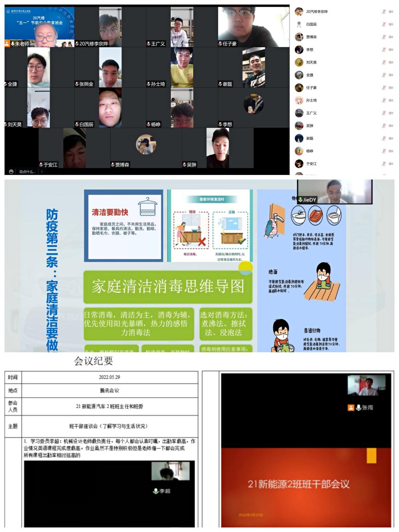This screenshot has width=399, height=532.
Task: Unmute 全捷's microphone in the participant list
Action: click(383, 75)
